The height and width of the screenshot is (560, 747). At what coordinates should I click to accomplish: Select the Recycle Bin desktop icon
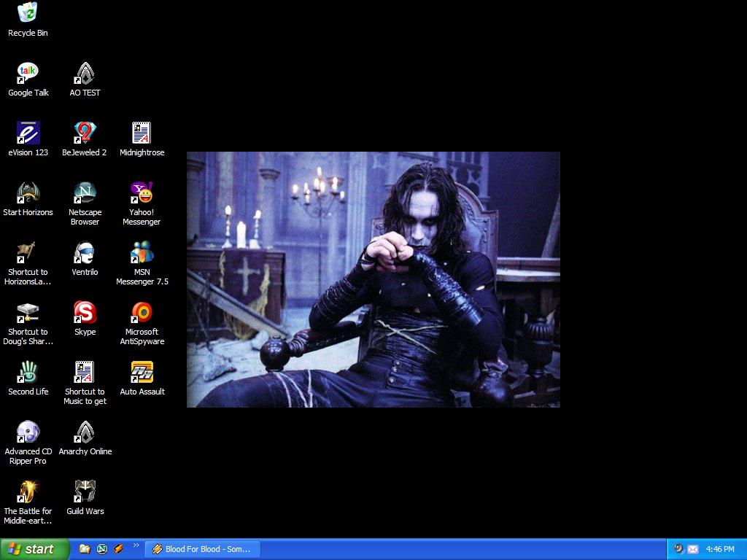28,13
